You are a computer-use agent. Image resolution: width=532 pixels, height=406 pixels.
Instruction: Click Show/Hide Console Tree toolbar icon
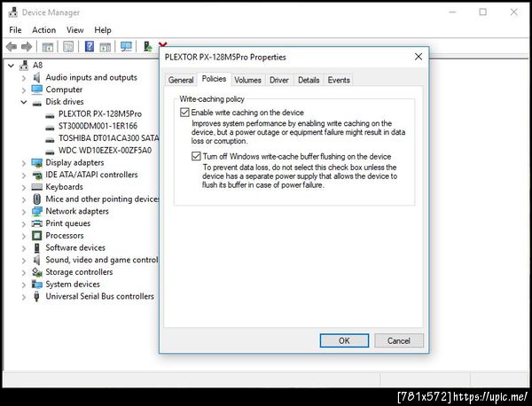(48, 46)
